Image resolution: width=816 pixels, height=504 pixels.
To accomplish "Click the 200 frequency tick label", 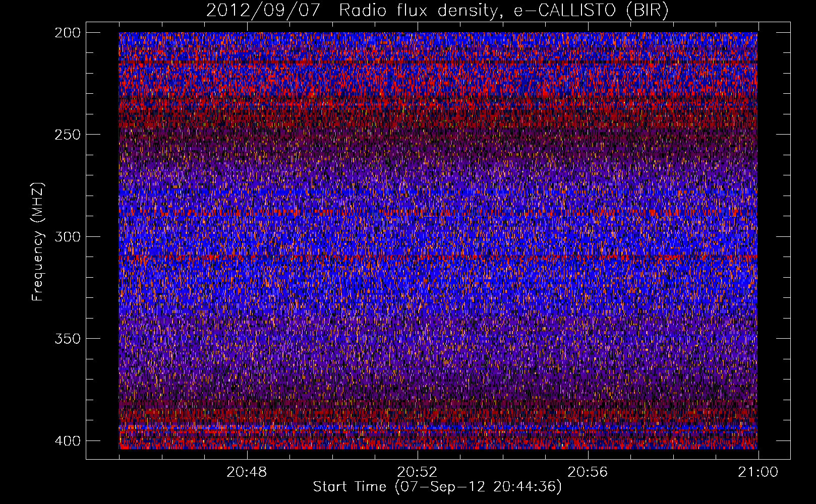I will 67,32.
